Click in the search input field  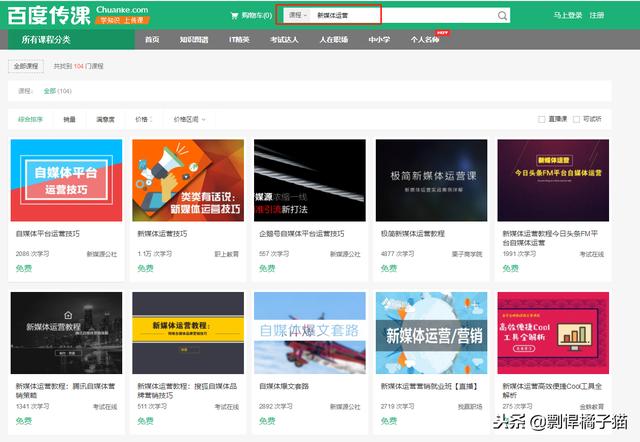[404, 16]
